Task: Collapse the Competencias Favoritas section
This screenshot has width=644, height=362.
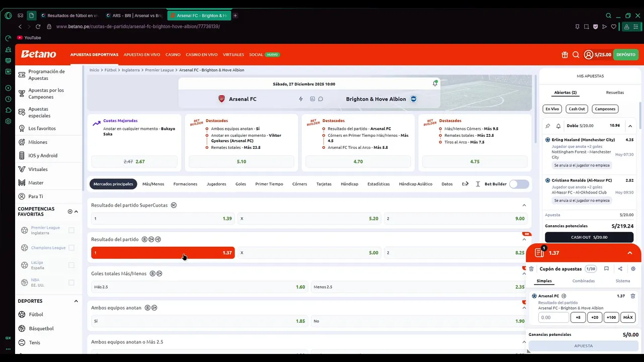Action: [76, 212]
